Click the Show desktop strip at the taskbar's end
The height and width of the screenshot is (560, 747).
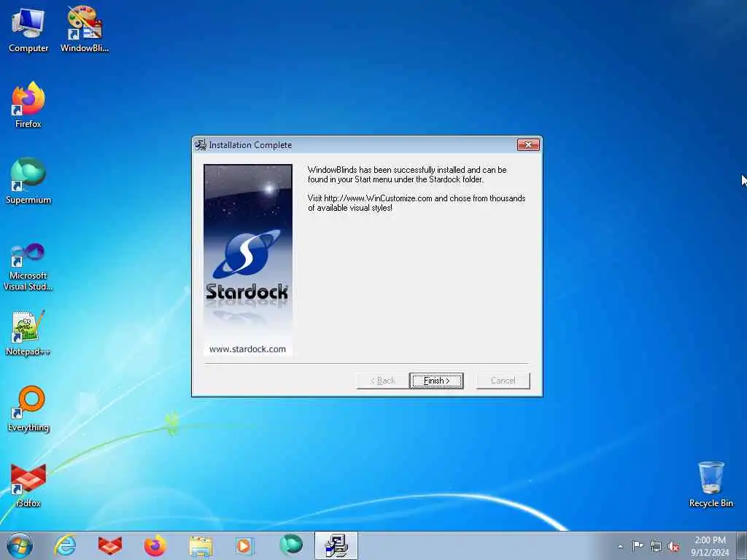(741, 545)
